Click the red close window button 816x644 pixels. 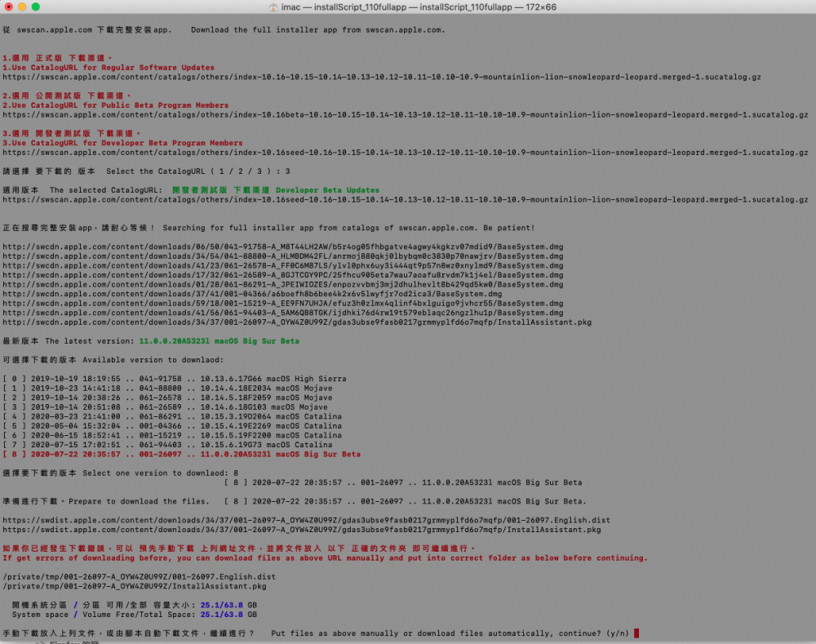click(x=8, y=7)
